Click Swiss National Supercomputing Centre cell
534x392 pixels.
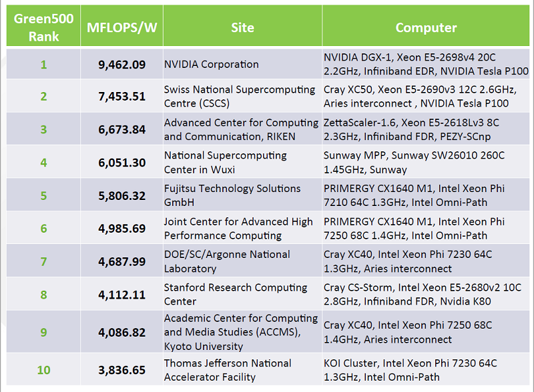coord(242,96)
